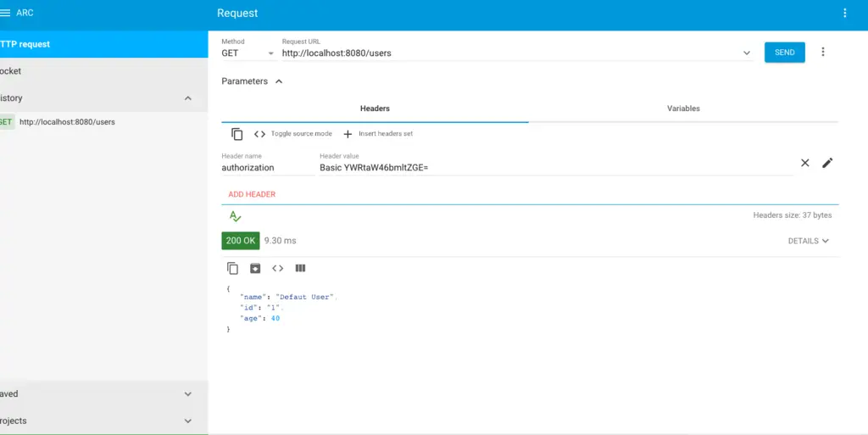Switch response to table view
Screen dimensions: 868x435
[x=300, y=269]
